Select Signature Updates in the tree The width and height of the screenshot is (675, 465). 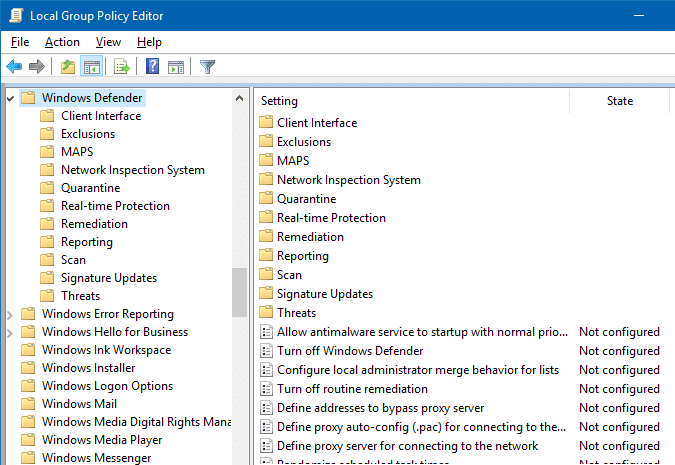pos(109,278)
